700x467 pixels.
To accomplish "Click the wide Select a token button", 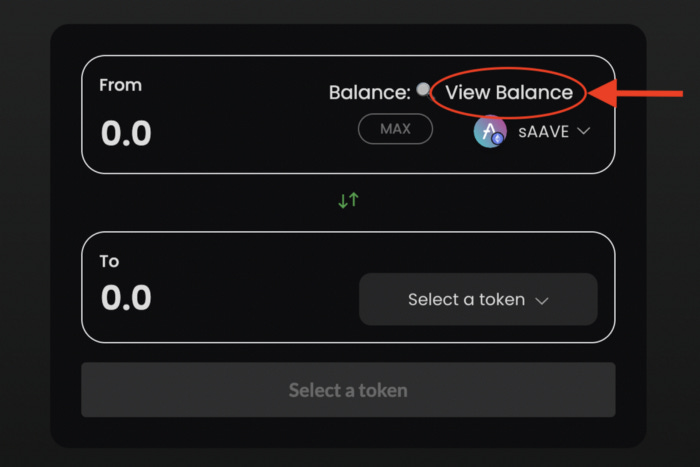I will 348,390.
